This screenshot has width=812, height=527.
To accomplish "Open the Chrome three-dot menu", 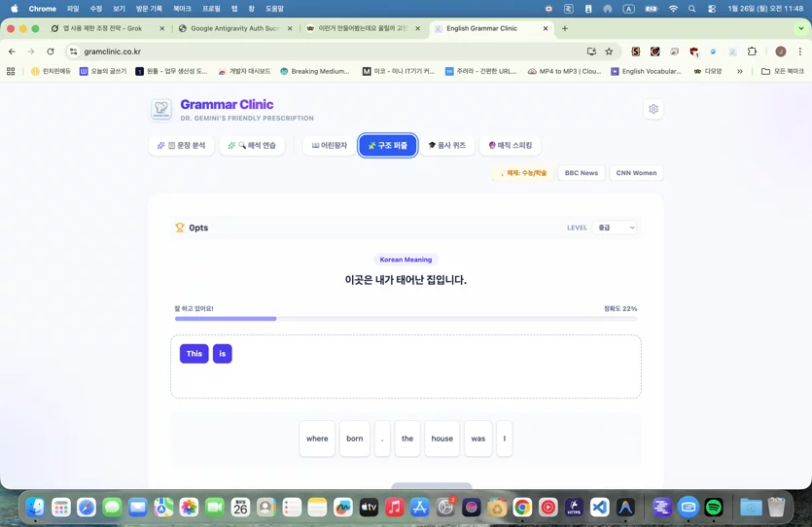I will pos(800,52).
